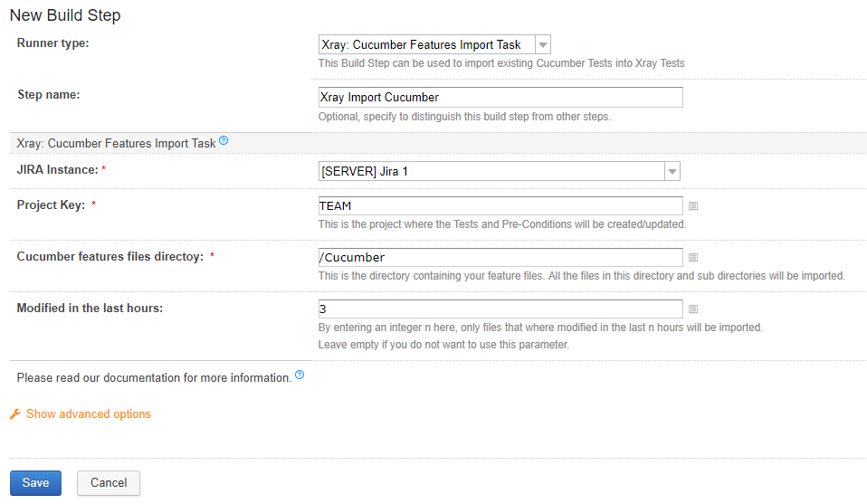Click the Cucumber features files directoy label

(x=110, y=256)
